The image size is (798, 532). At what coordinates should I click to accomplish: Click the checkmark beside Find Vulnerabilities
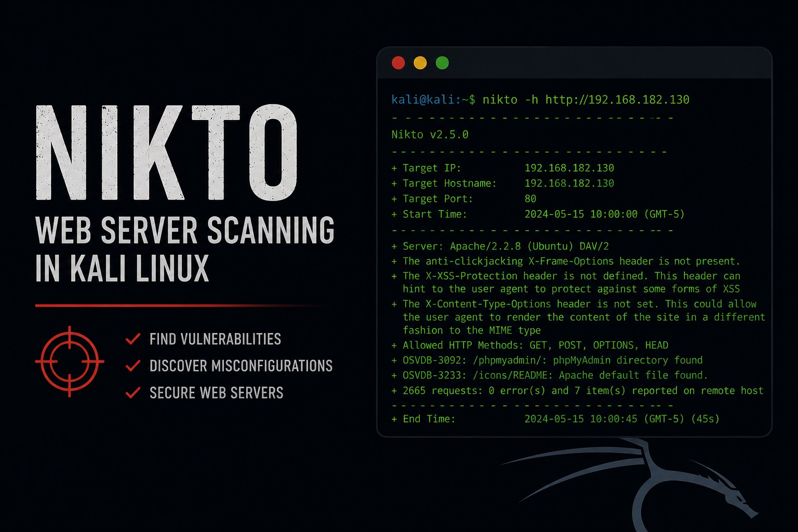pos(133,339)
